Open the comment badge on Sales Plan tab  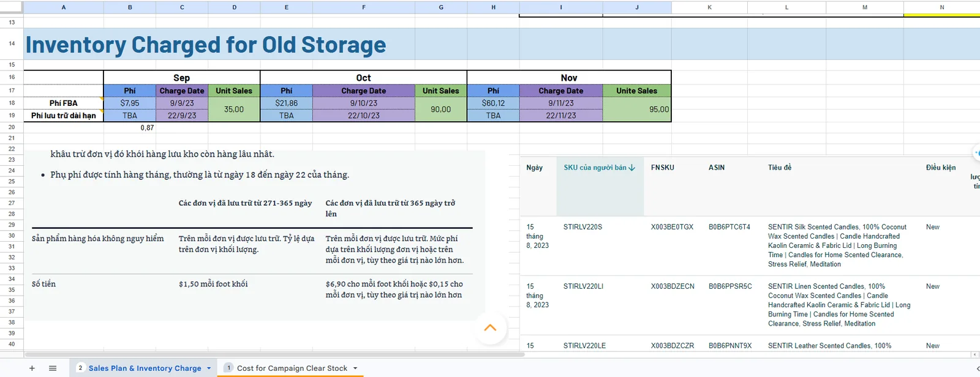click(x=80, y=368)
